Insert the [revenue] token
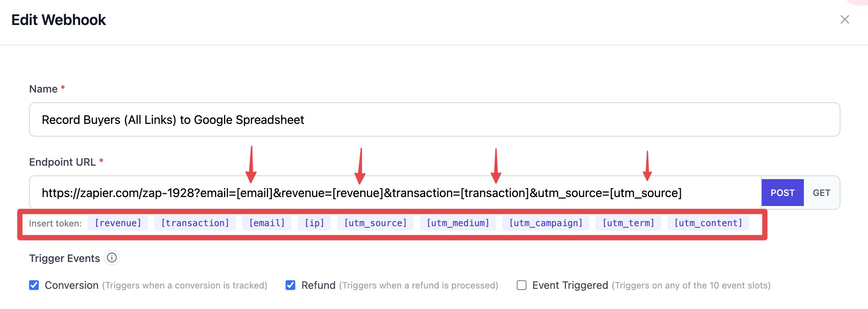 click(118, 223)
